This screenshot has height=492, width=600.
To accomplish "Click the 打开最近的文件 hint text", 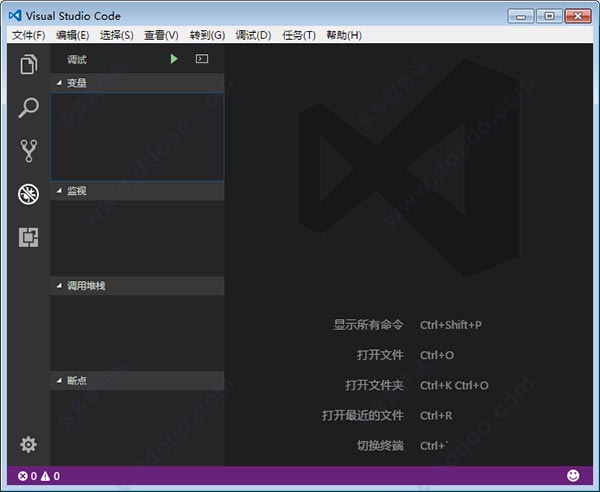I will coord(363,415).
